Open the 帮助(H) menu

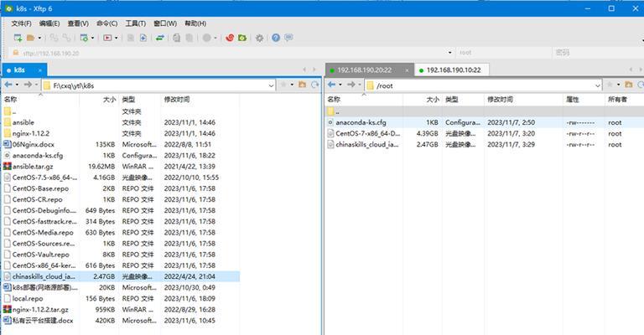coord(195,23)
